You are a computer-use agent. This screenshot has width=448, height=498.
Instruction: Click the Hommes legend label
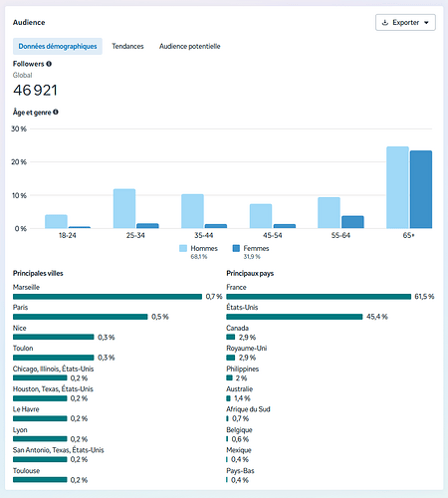click(x=204, y=248)
